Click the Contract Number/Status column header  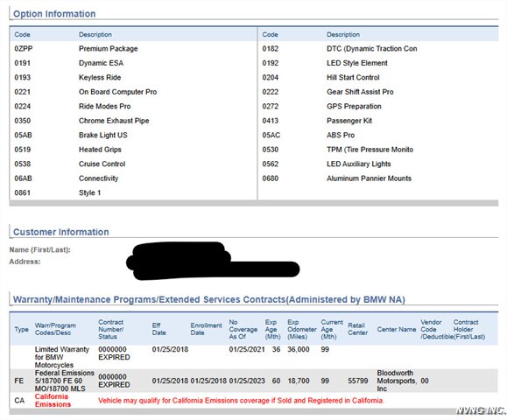(111, 329)
